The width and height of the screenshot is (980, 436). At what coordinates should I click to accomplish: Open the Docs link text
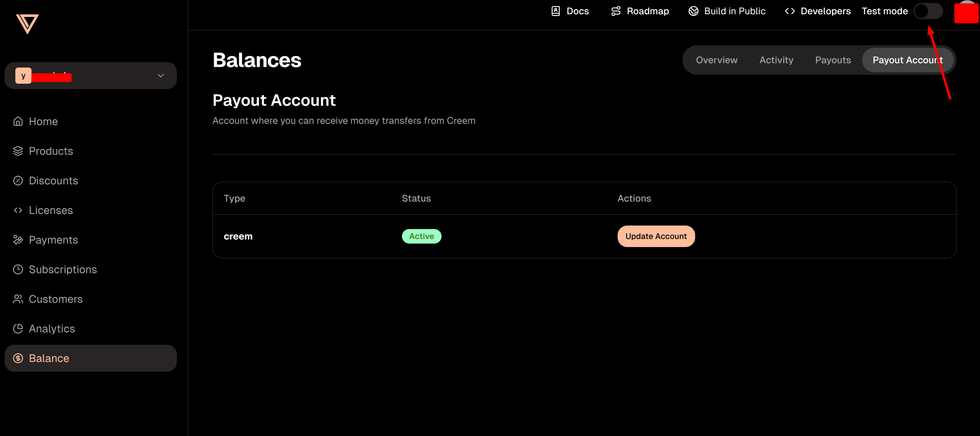tap(577, 11)
